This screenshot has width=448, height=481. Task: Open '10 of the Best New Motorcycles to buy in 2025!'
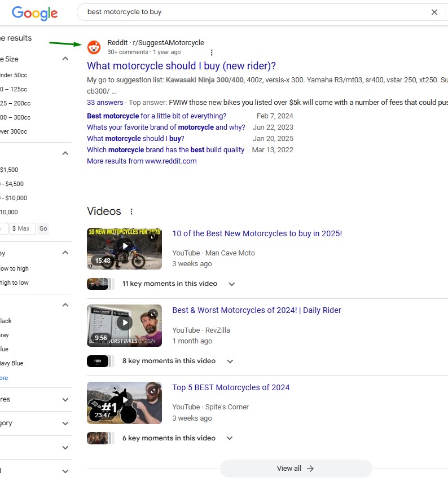[x=257, y=233]
